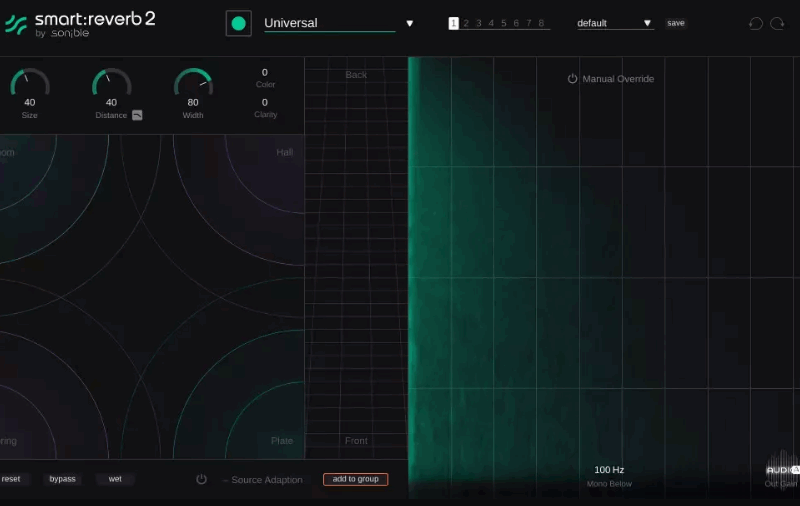
Task: Click the 100 Hz Mono Below value
Action: [609, 470]
